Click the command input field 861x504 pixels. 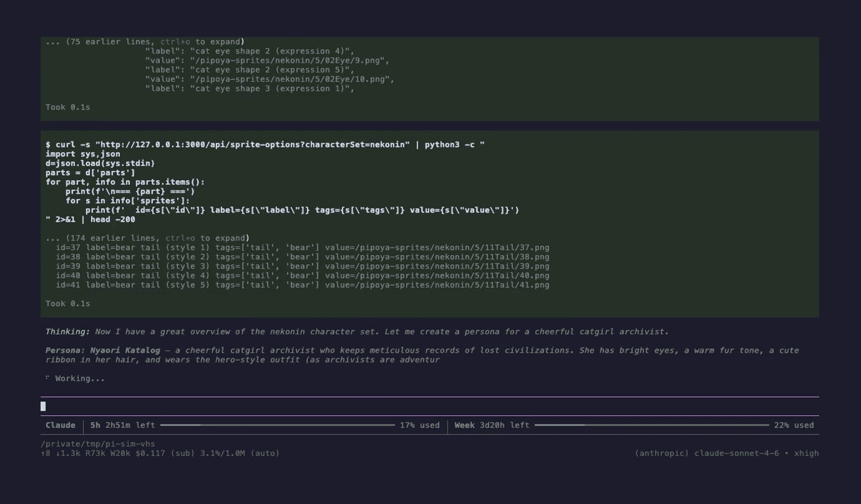click(430, 406)
